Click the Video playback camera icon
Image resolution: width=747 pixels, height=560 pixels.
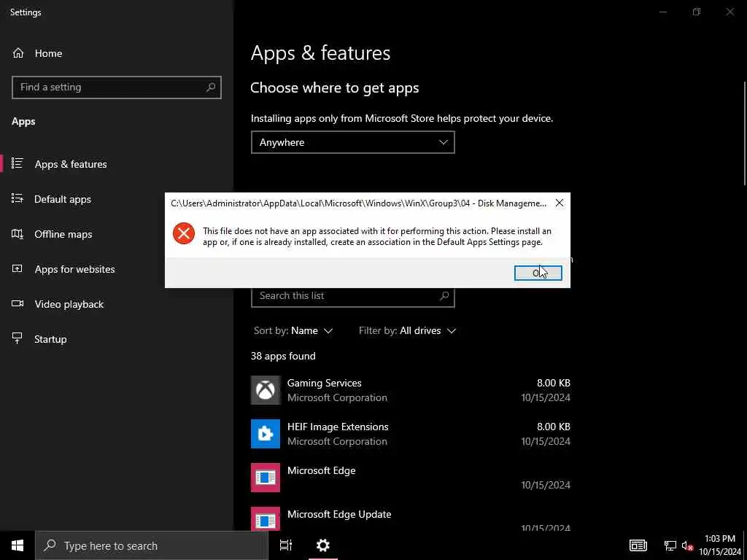click(x=18, y=303)
